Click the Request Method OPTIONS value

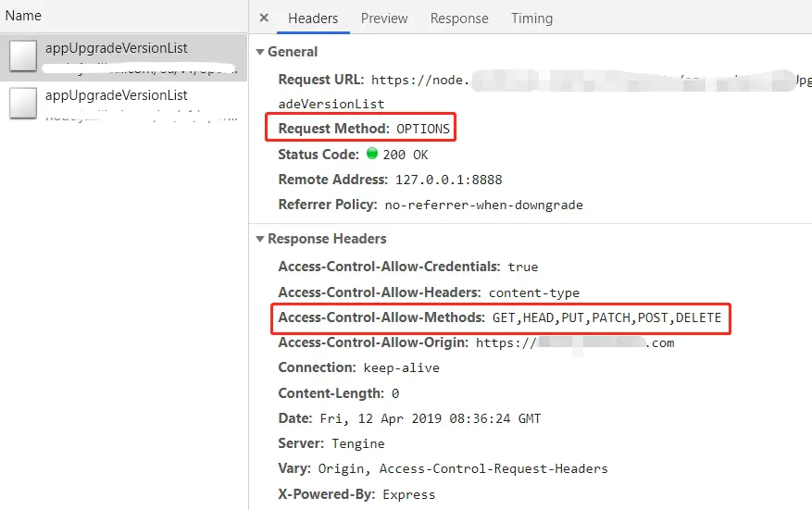point(422,129)
